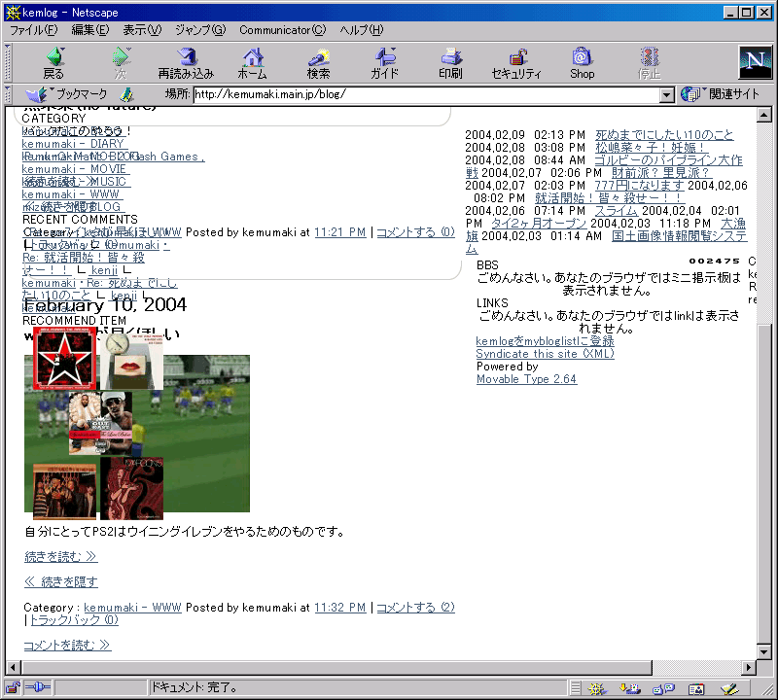Click the コメントする (2) link

[416, 608]
